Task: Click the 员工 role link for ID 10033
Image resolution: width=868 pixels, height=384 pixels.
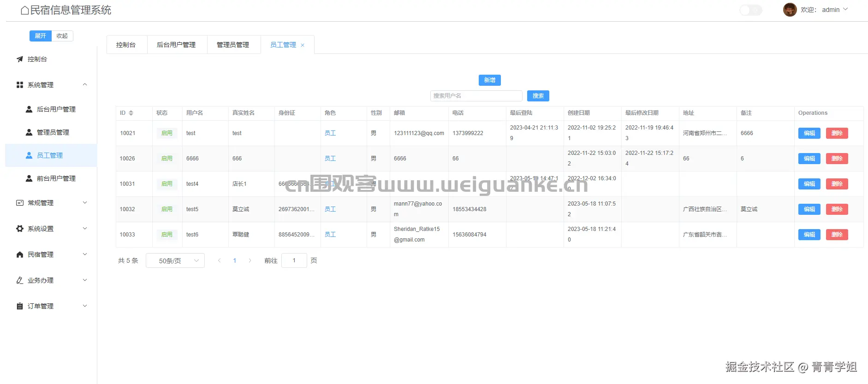Action: coord(330,235)
